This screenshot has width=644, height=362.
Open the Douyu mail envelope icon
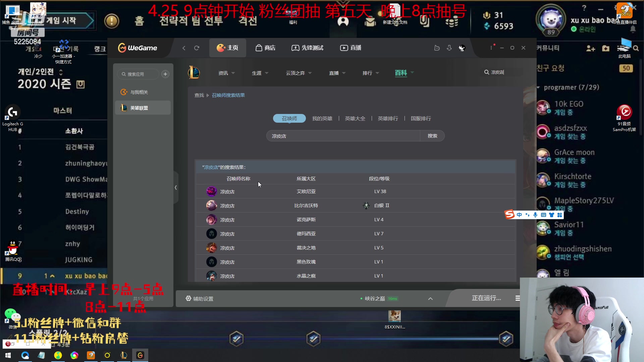click(370, 21)
